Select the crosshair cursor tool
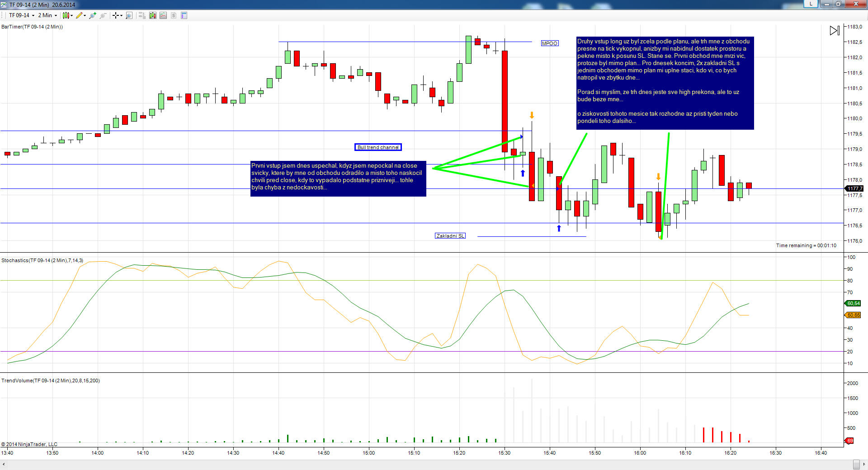The image size is (868, 470). [x=116, y=15]
